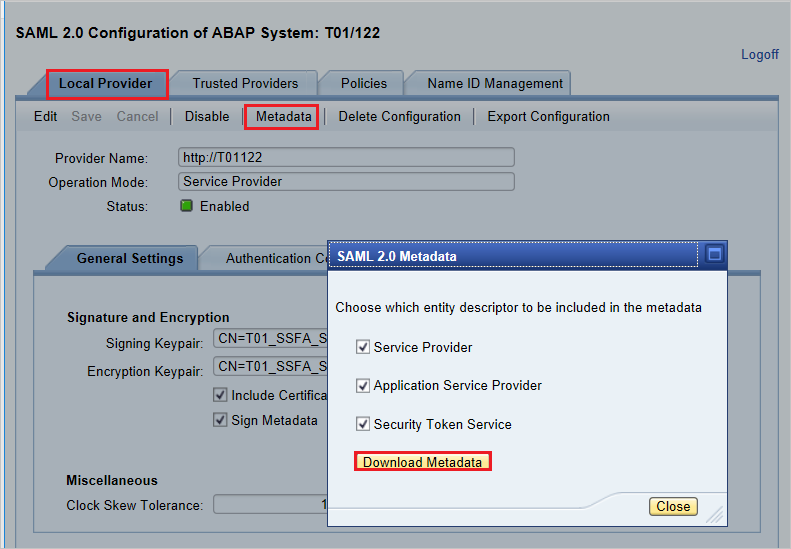The width and height of the screenshot is (791, 549).
Task: Toggle the Sign Metadata checkbox
Action: [x=220, y=420]
